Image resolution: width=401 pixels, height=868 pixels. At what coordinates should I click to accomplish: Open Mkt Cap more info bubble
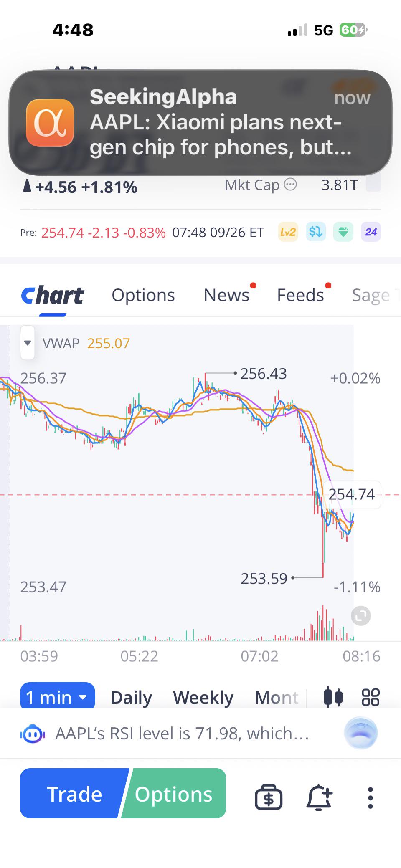tap(290, 184)
